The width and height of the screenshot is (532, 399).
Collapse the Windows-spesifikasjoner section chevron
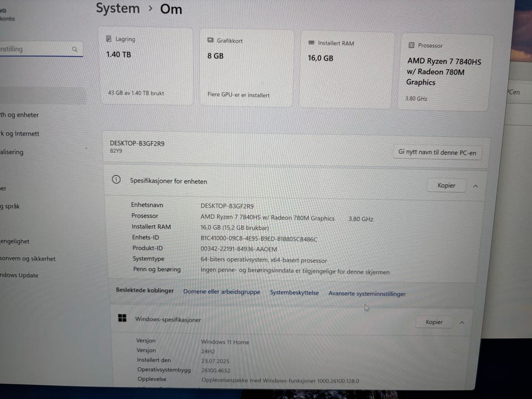(x=462, y=323)
